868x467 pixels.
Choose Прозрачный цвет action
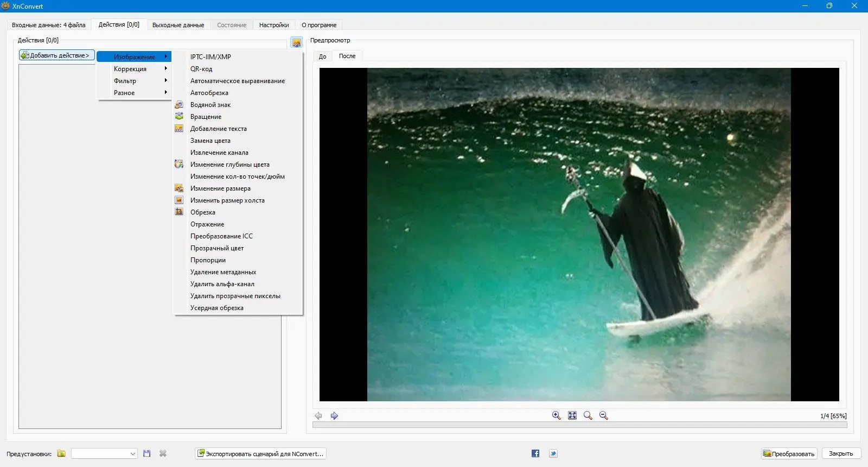[x=238, y=248]
